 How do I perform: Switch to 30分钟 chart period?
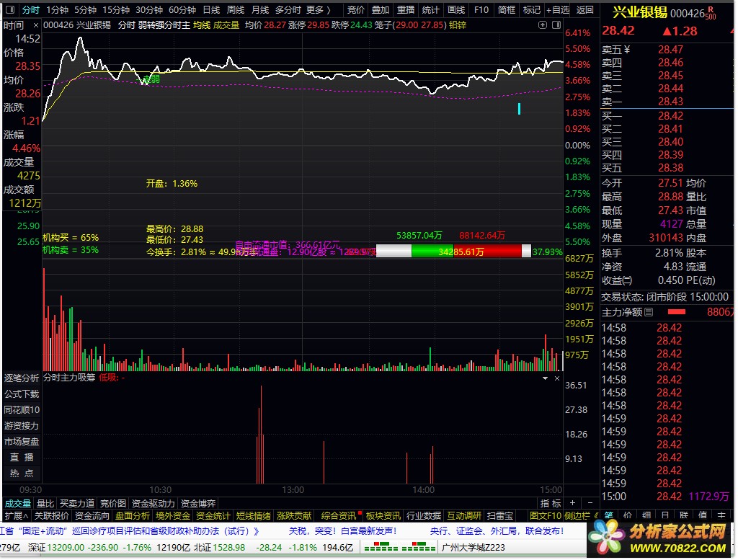tap(149, 10)
